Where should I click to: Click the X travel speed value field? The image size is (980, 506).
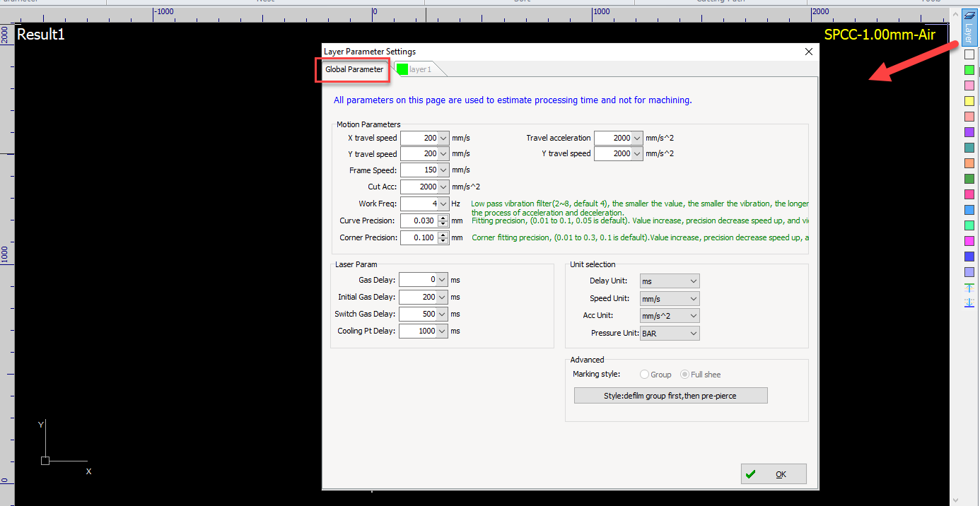[419, 138]
